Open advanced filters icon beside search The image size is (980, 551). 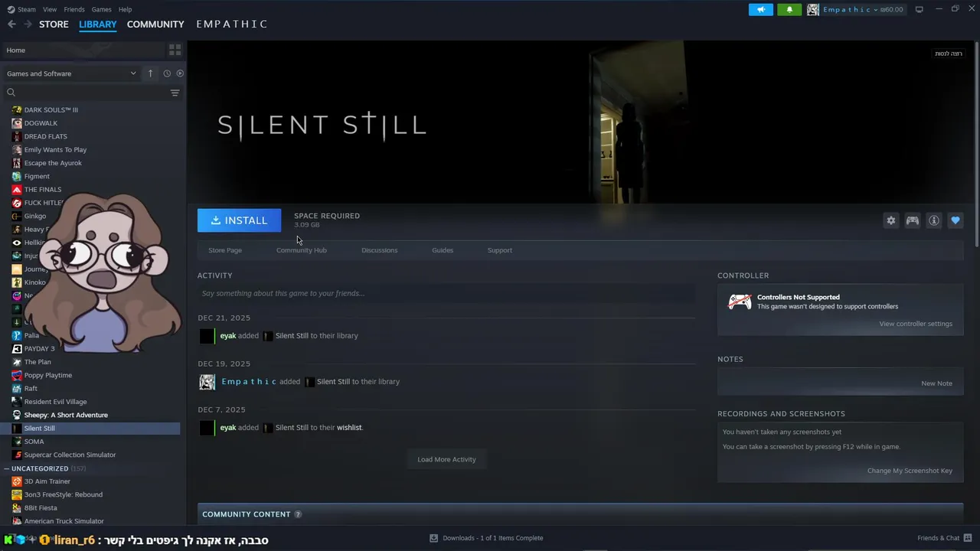[175, 93]
